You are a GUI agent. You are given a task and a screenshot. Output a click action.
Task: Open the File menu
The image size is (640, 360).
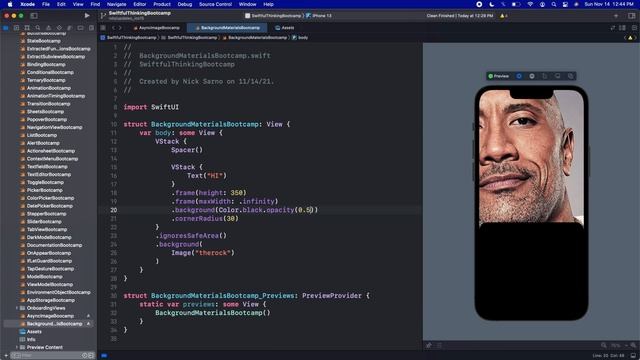click(x=46, y=4)
